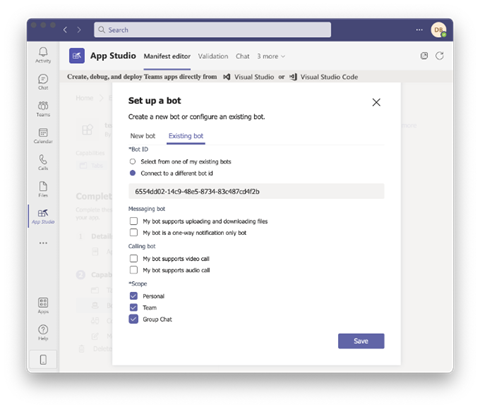480x409 pixels.
Task: Open the title bar more options ellipsis
Action: [419, 30]
